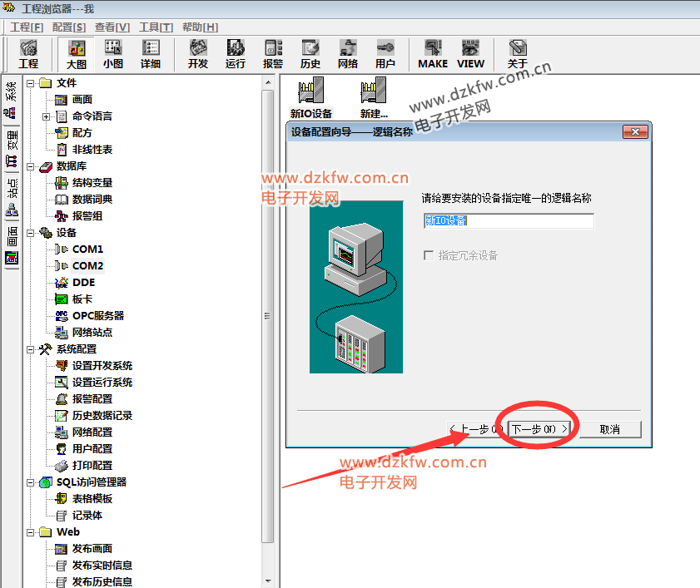700x588 pixels.
Task: Collapse the 文件 tree folder
Action: 31,83
